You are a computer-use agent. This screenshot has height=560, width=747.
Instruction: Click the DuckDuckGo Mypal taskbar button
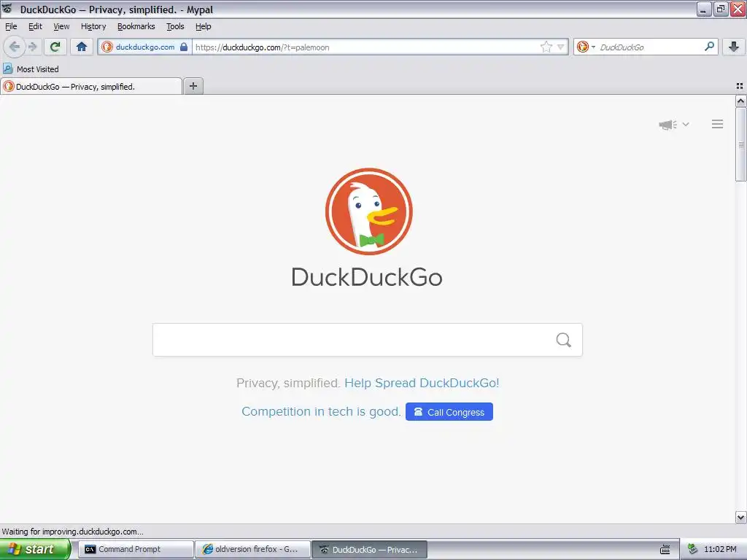[370, 550]
